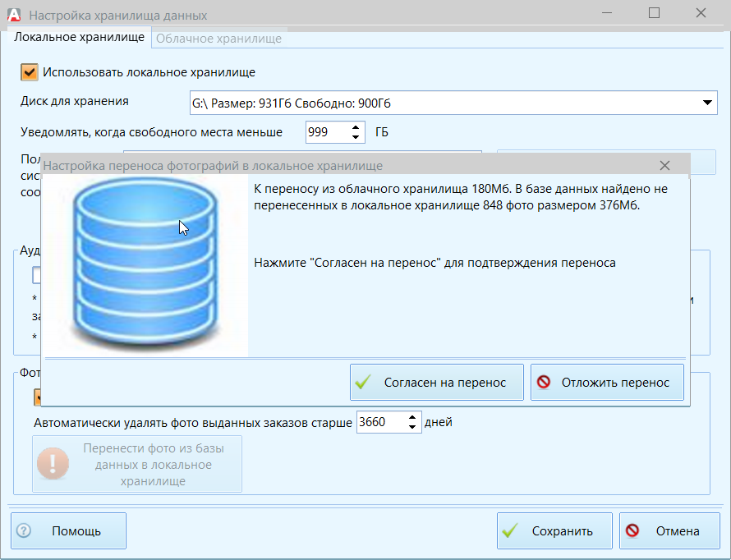Image resolution: width=731 pixels, height=560 pixels.
Task: Click the question mark icon on Помощь
Action: click(x=23, y=530)
